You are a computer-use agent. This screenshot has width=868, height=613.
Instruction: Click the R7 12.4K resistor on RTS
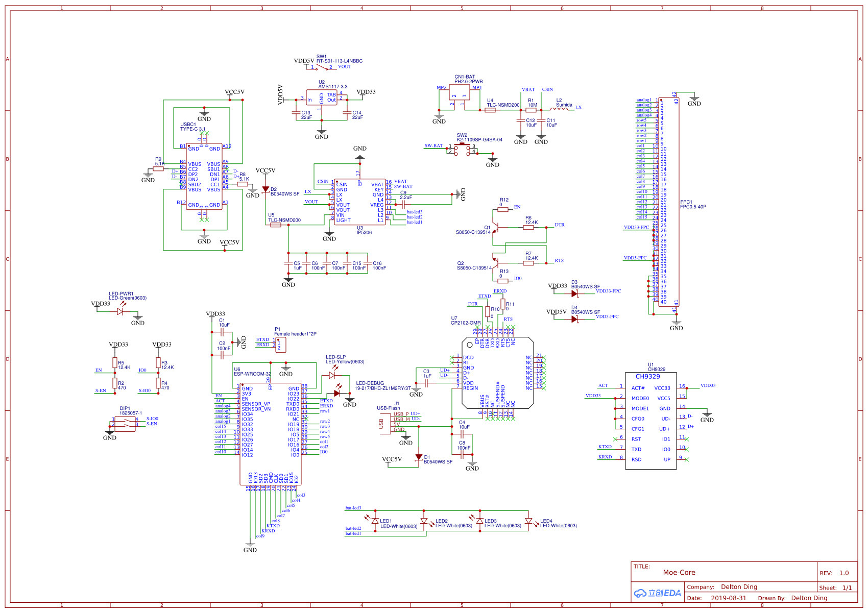point(528,263)
